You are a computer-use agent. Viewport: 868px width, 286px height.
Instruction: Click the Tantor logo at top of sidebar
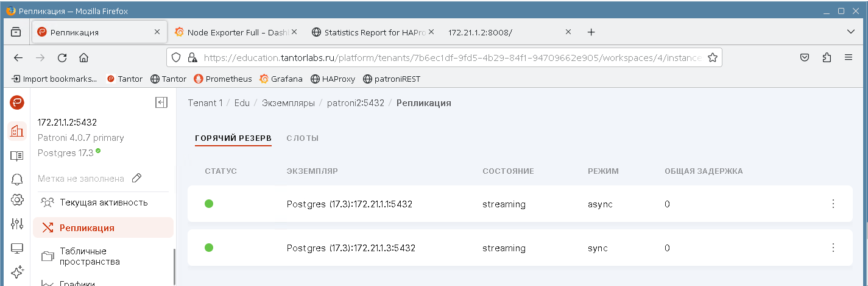click(17, 102)
